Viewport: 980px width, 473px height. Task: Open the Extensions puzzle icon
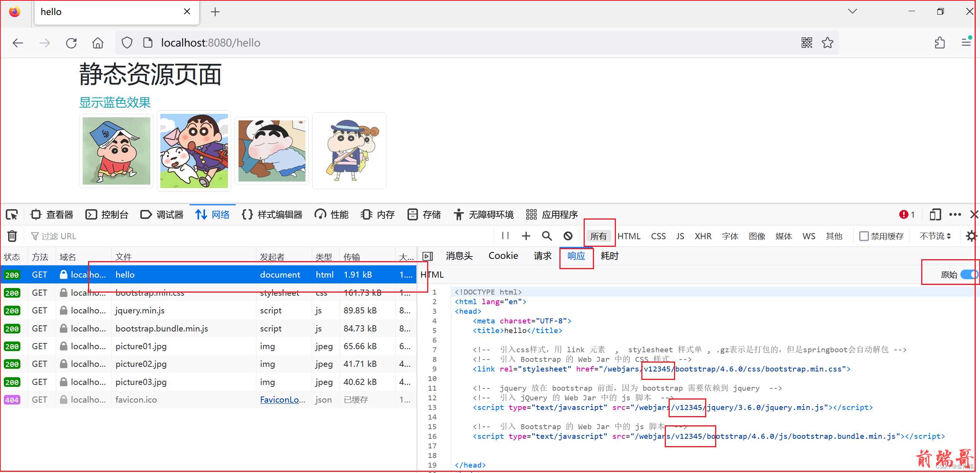[x=940, y=43]
